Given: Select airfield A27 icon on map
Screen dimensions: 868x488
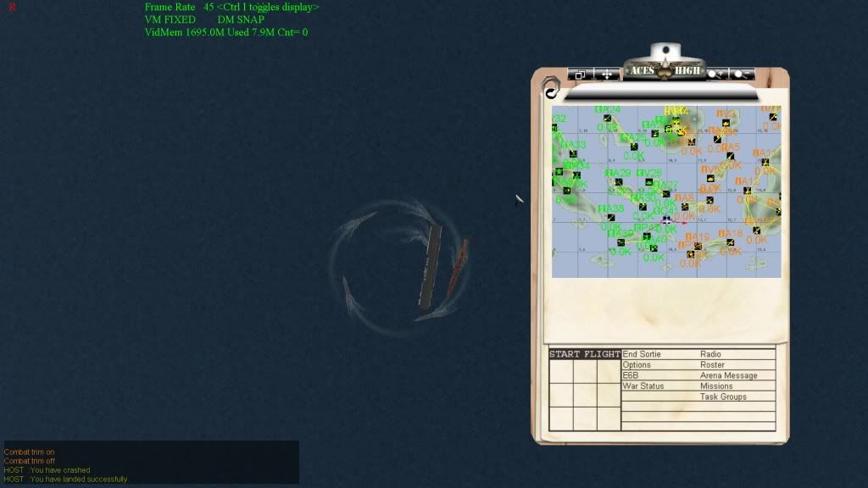Looking at the screenshot, I should coord(666,194).
